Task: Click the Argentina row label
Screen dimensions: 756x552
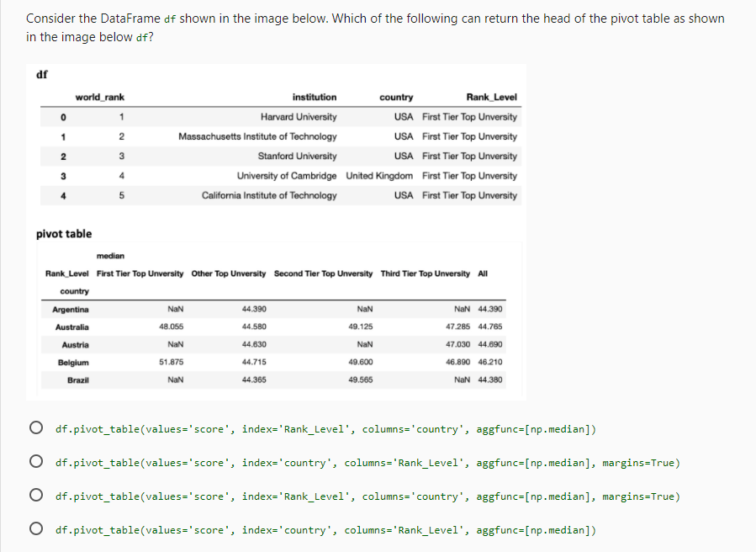Action: (71, 309)
